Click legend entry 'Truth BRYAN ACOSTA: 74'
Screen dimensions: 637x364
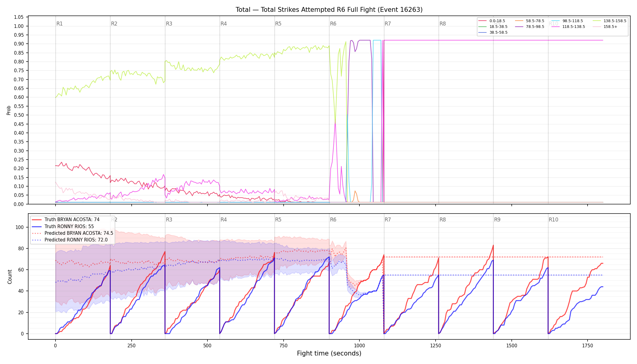click(x=66, y=220)
